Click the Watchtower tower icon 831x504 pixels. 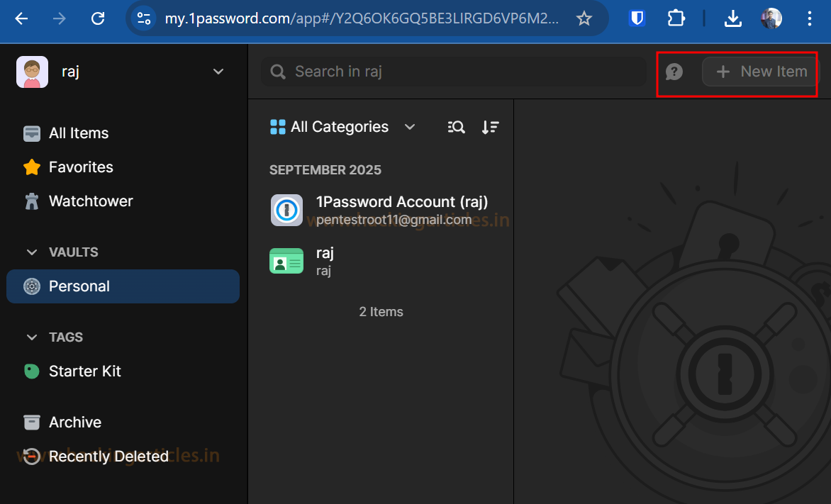coord(32,201)
